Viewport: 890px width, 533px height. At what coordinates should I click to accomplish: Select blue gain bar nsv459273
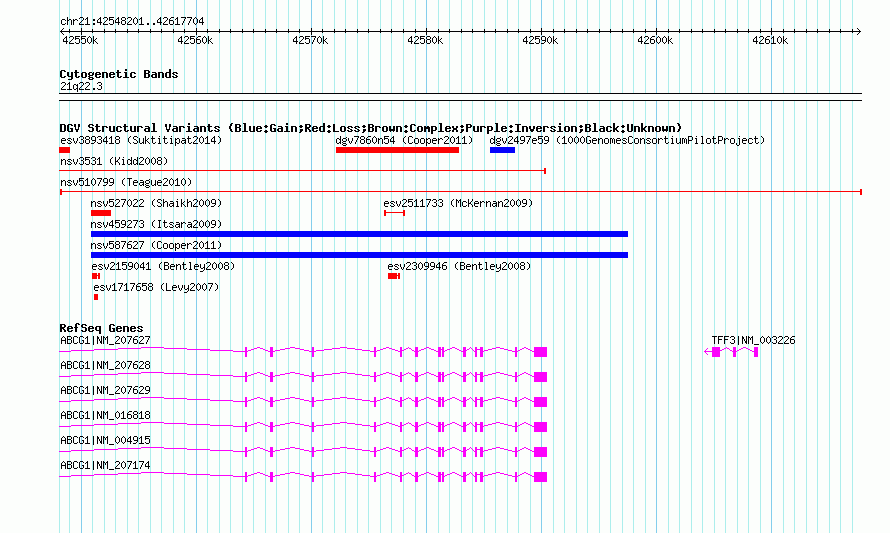coord(359,234)
